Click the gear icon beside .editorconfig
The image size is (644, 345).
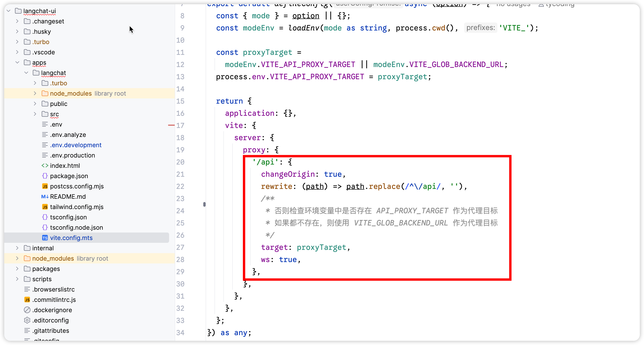[x=27, y=320]
